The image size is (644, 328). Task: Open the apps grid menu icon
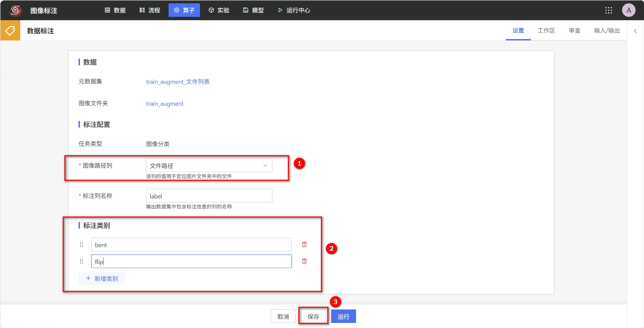pos(609,10)
